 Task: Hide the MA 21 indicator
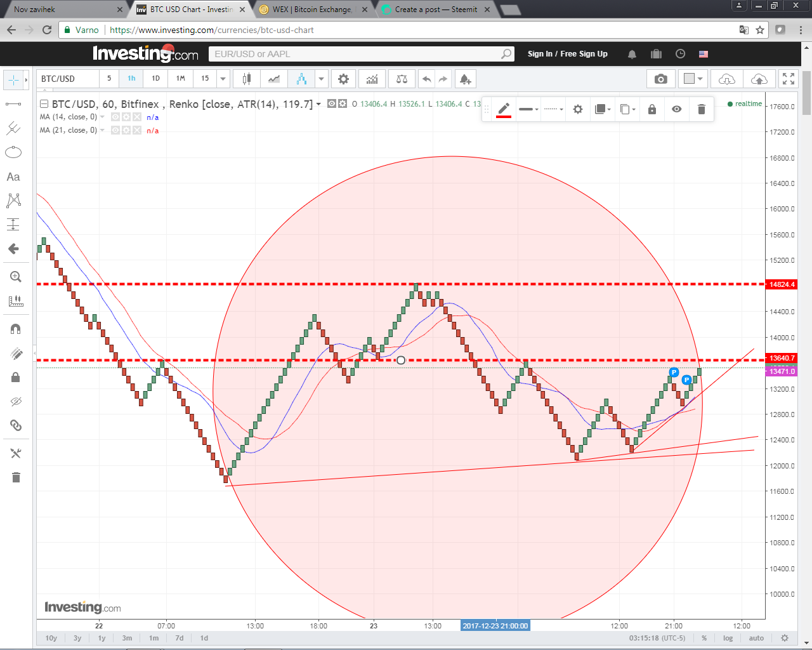[x=115, y=130]
